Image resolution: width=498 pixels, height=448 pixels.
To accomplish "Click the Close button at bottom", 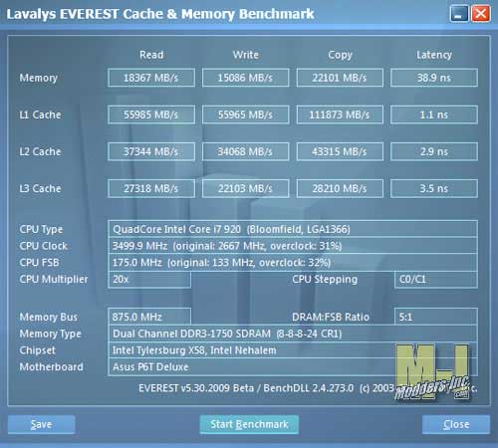I will (x=456, y=424).
